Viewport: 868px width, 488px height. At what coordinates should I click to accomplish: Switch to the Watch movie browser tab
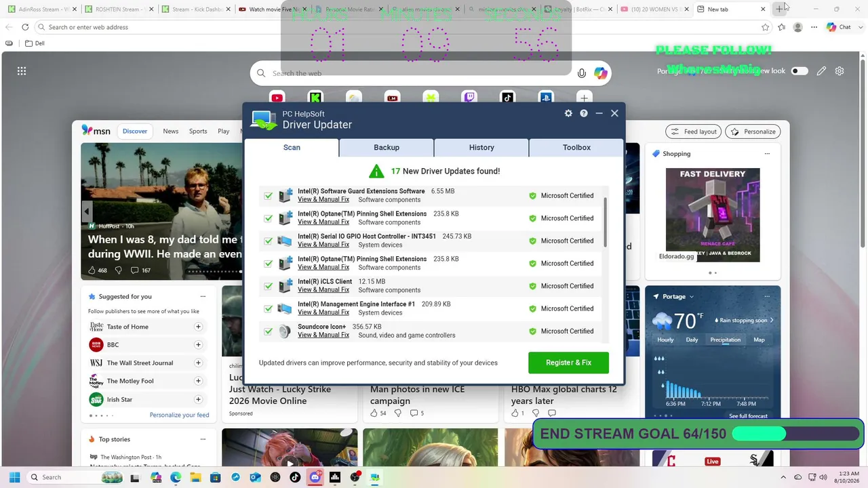pyautogui.click(x=273, y=9)
